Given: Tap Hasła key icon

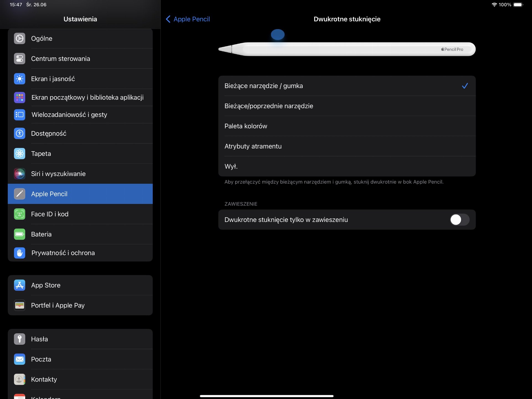Looking at the screenshot, I should tap(19, 339).
